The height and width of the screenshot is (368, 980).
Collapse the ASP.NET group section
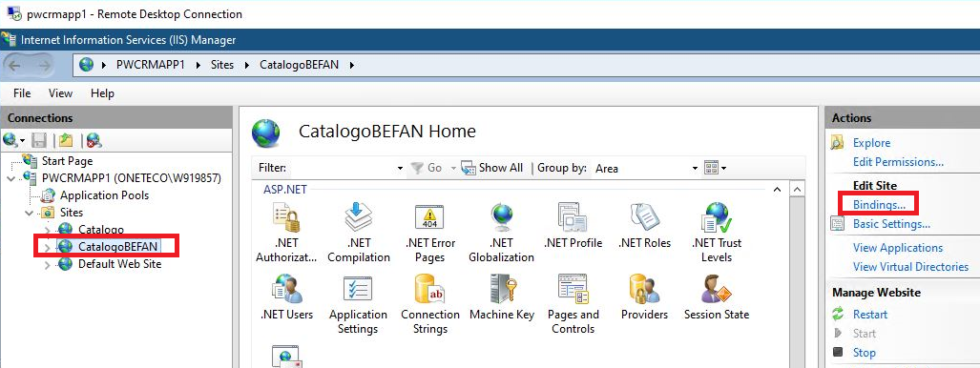pyautogui.click(x=777, y=189)
